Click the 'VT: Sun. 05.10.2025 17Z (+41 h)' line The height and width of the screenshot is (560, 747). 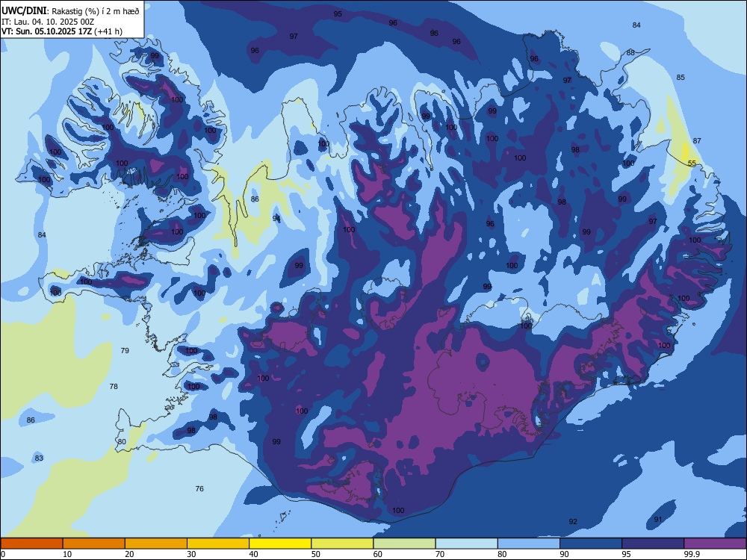62,31
